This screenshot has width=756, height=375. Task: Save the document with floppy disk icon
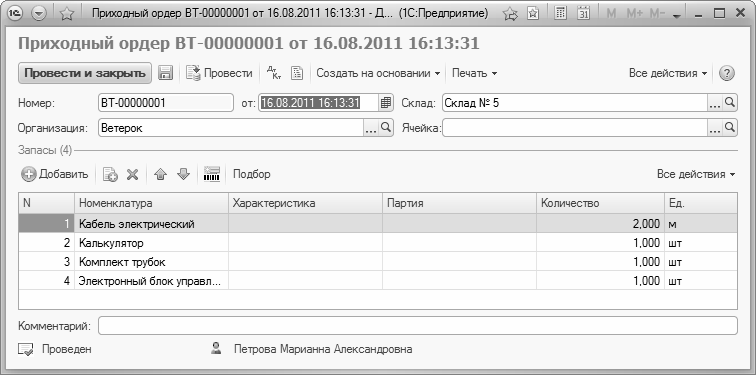[x=166, y=73]
